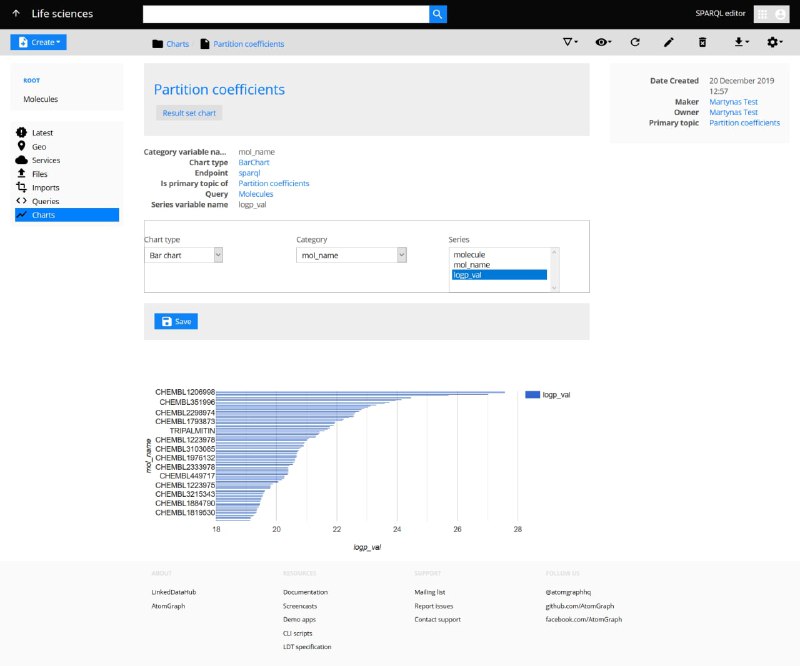The image size is (800, 666).
Task: Navigate to the Charts breadcrumb
Action: 179,43
